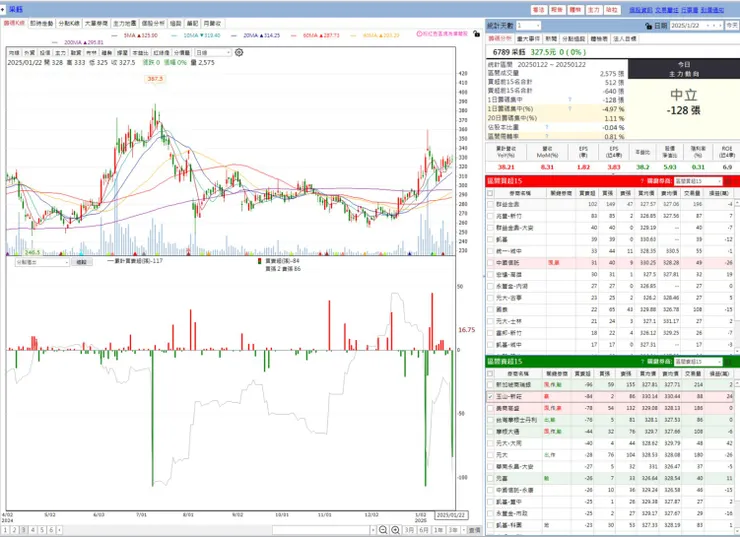Open the 個股資訊 link
The image size is (740, 537).
click(640, 10)
